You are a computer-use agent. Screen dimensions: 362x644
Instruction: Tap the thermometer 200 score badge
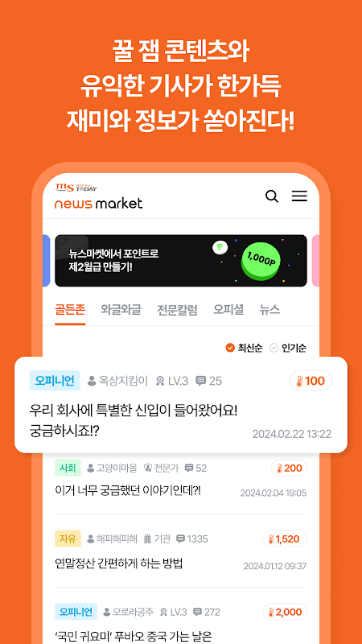pyautogui.click(x=289, y=468)
